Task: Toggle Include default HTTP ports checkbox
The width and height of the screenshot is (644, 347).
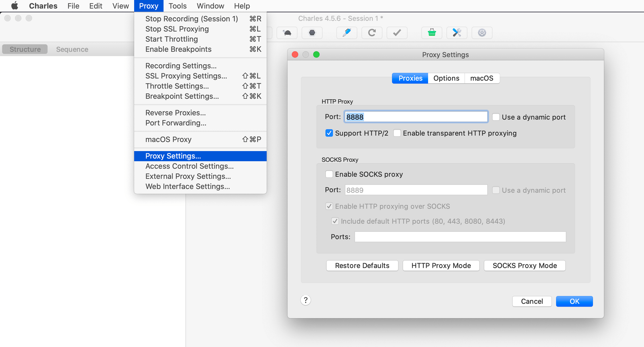Action: coord(335,221)
